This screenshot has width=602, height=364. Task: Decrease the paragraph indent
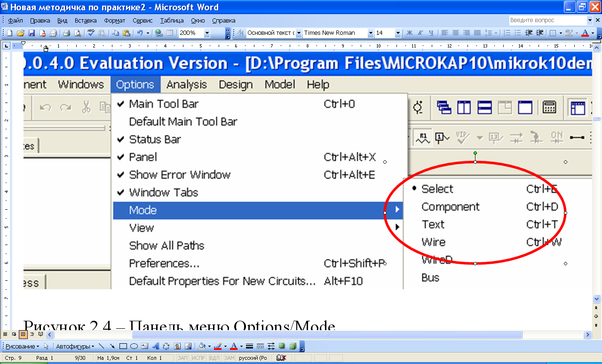(x=529, y=33)
